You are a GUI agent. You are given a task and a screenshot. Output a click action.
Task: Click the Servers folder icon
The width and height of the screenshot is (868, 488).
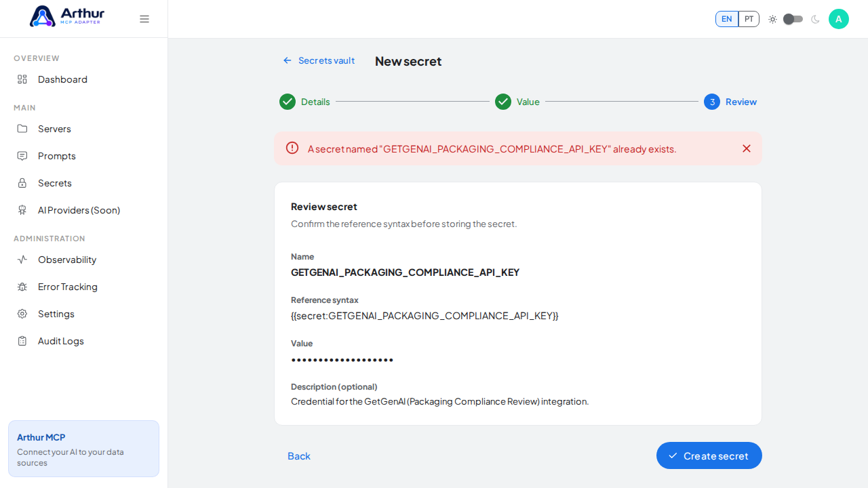22,129
